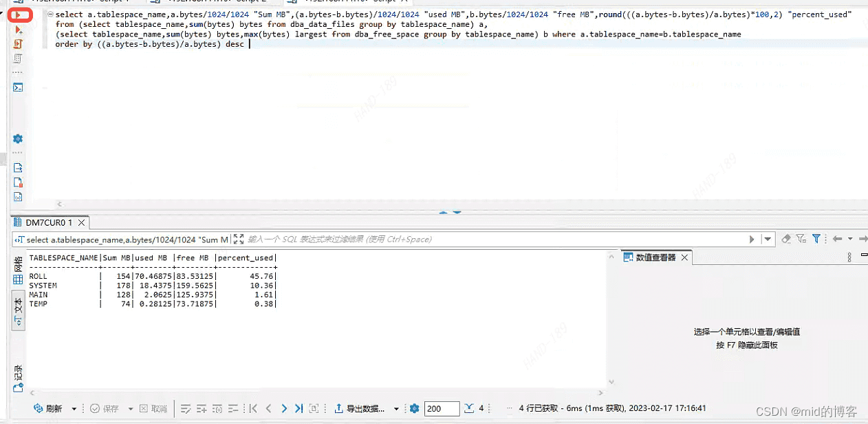The width and height of the screenshot is (868, 424).
Task: Run the whole SQL script
Action: (x=19, y=44)
